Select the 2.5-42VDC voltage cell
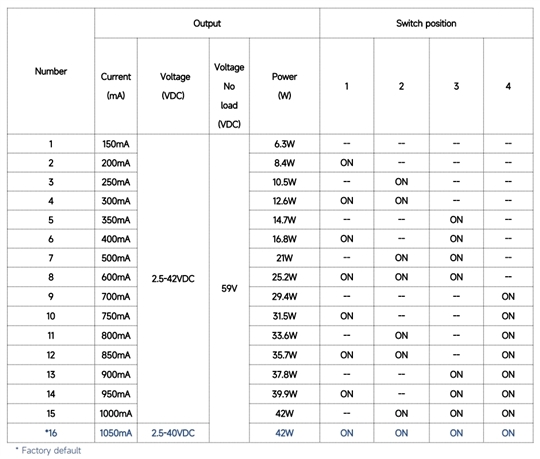The height and width of the screenshot is (459, 540). [x=173, y=279]
